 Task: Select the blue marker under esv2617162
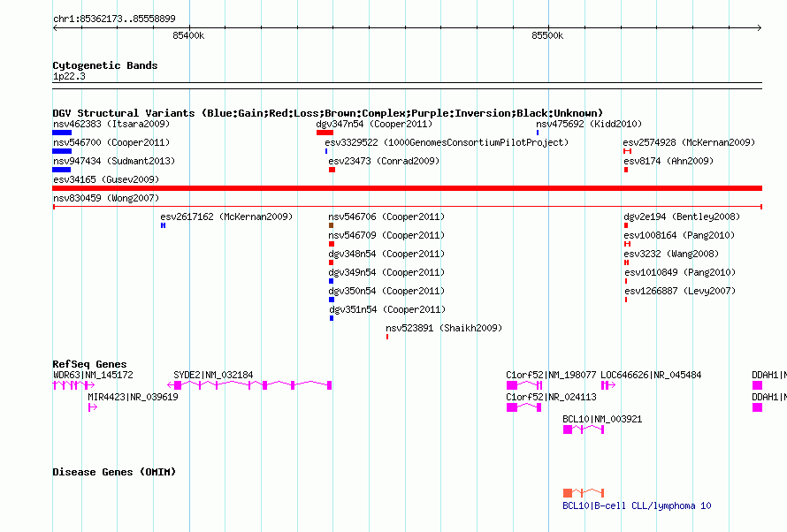[x=163, y=225]
